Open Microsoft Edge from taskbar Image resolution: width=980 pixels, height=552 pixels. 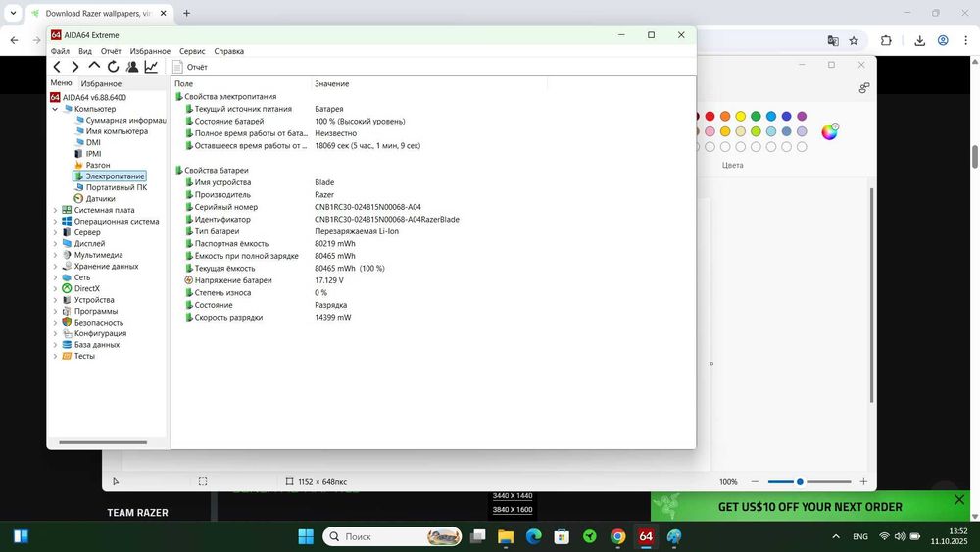tap(534, 536)
